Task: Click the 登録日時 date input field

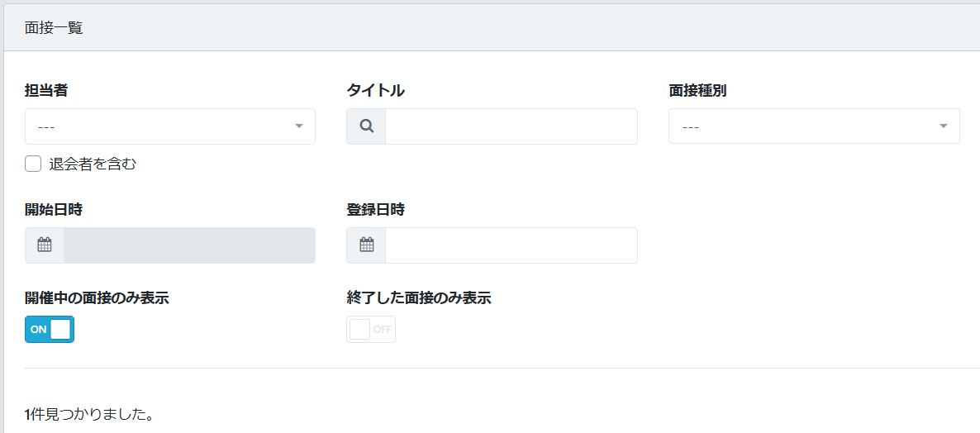Action: pyautogui.click(x=511, y=245)
